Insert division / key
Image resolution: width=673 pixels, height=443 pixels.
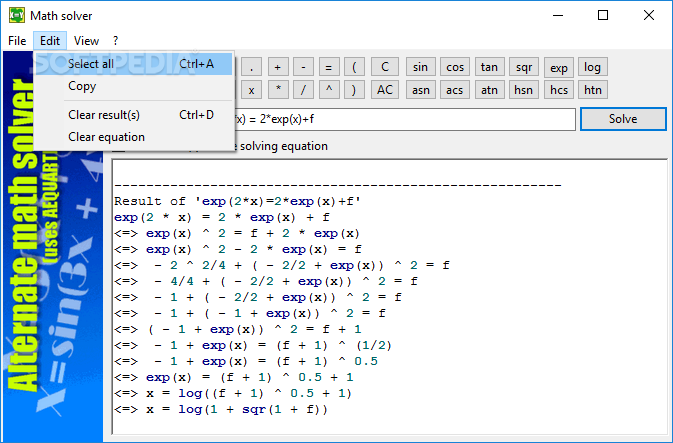click(303, 90)
